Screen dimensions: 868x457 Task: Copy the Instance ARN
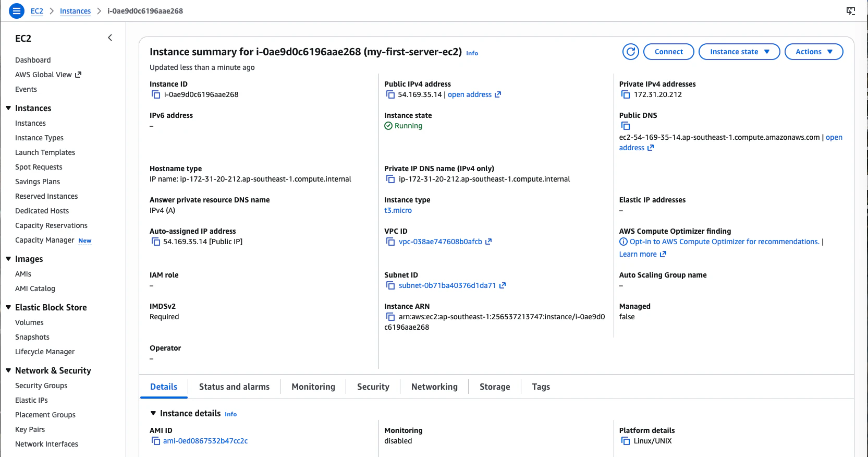(390, 317)
